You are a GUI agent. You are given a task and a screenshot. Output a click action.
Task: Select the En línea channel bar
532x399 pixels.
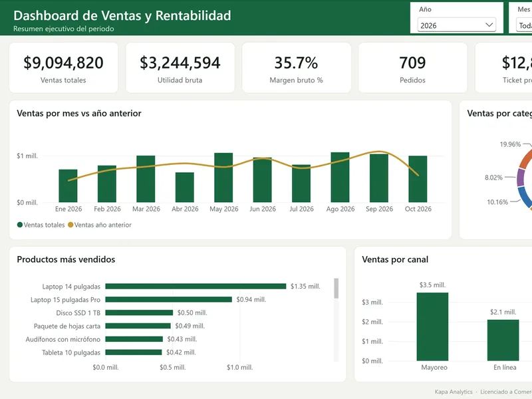503,340
